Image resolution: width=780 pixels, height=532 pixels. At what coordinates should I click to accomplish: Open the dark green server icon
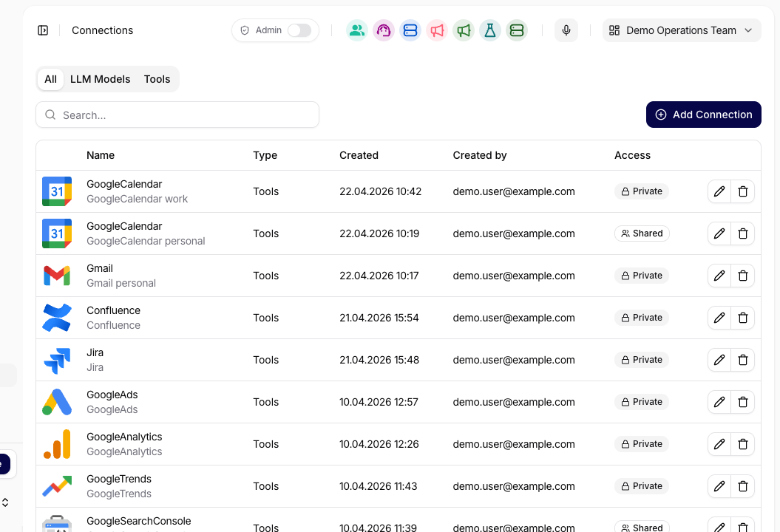tap(517, 30)
